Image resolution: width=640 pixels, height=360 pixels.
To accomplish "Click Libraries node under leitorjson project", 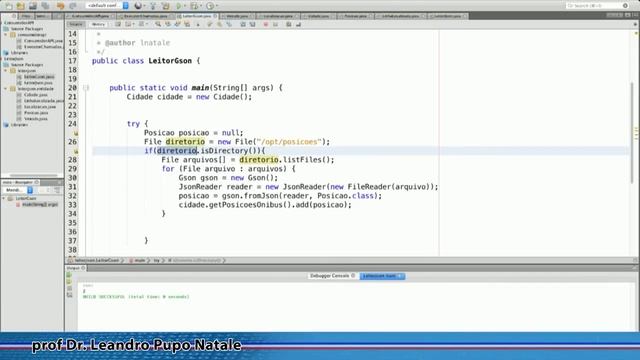I will [19, 125].
